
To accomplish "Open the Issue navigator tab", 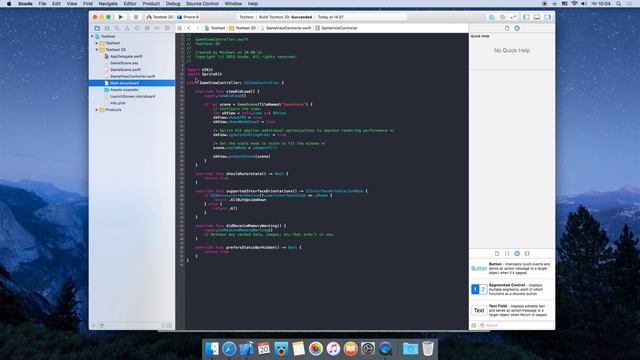I will pyautogui.click(x=127, y=28).
